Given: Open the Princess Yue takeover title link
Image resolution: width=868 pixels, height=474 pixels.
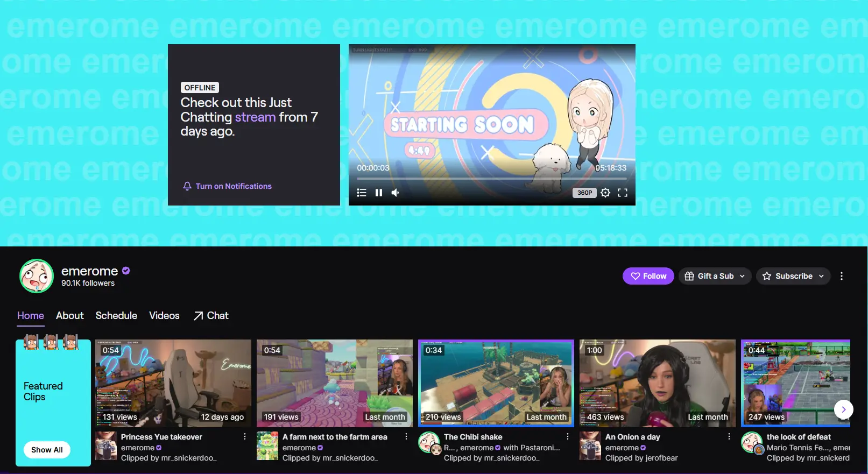Looking at the screenshot, I should pyautogui.click(x=161, y=437).
